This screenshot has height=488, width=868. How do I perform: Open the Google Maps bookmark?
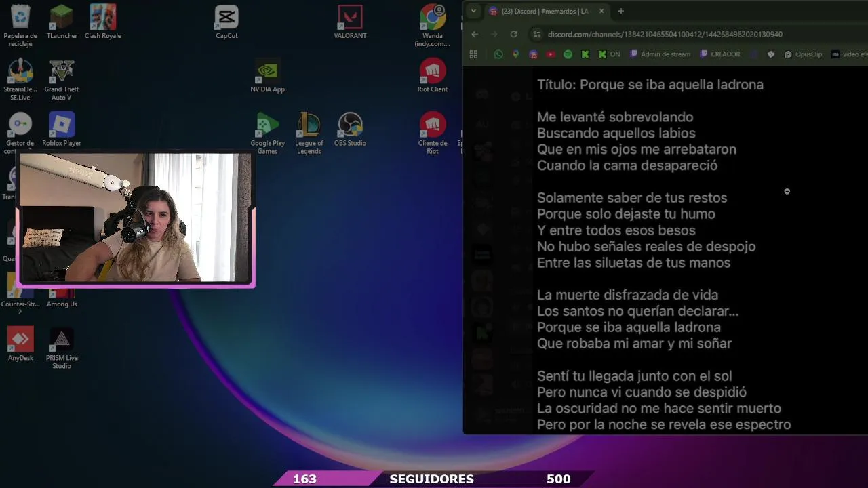coord(516,54)
